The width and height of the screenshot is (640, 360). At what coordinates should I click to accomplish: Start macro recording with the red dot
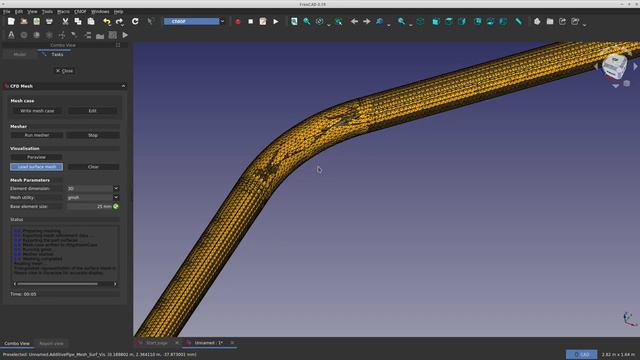(238, 21)
